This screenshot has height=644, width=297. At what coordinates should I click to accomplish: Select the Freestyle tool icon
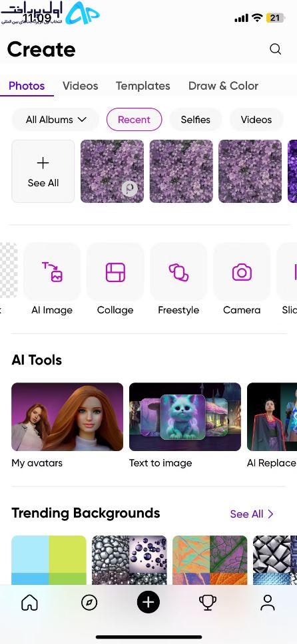tap(178, 272)
